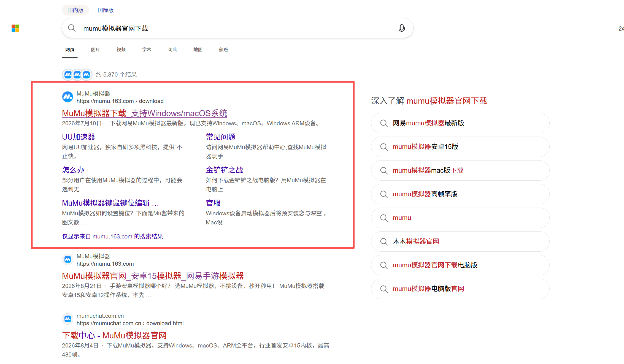The image size is (624, 364).
Task: Click search icon beside mumu模拟器高帧率版
Action: (384, 194)
